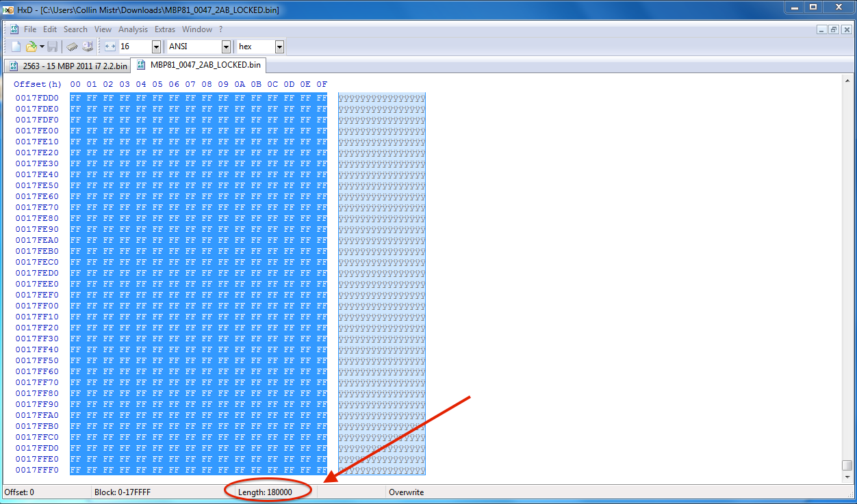
Task: Click offset row 0017FEA0
Action: tap(38, 240)
